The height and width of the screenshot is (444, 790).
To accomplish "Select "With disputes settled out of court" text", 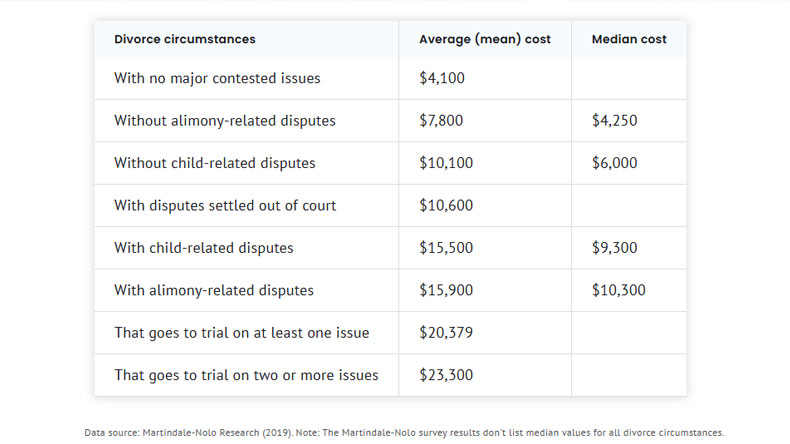I will pyautogui.click(x=225, y=206).
